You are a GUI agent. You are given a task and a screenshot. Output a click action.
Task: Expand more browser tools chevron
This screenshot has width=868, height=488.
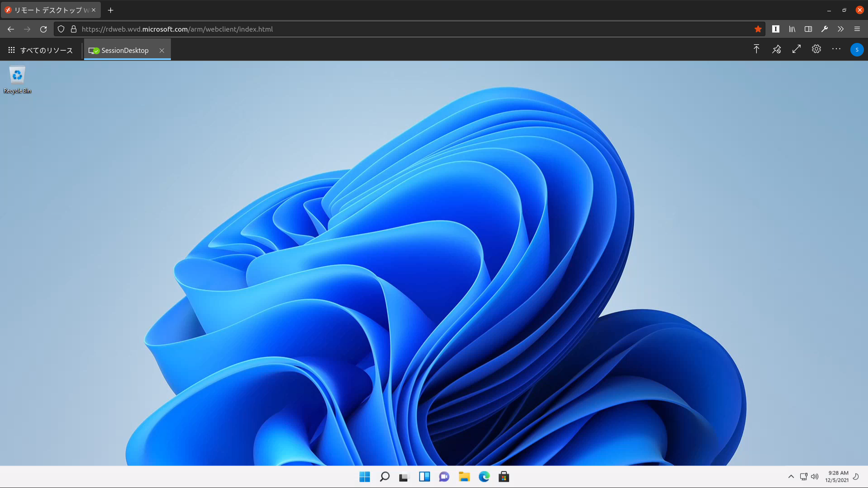pos(840,29)
